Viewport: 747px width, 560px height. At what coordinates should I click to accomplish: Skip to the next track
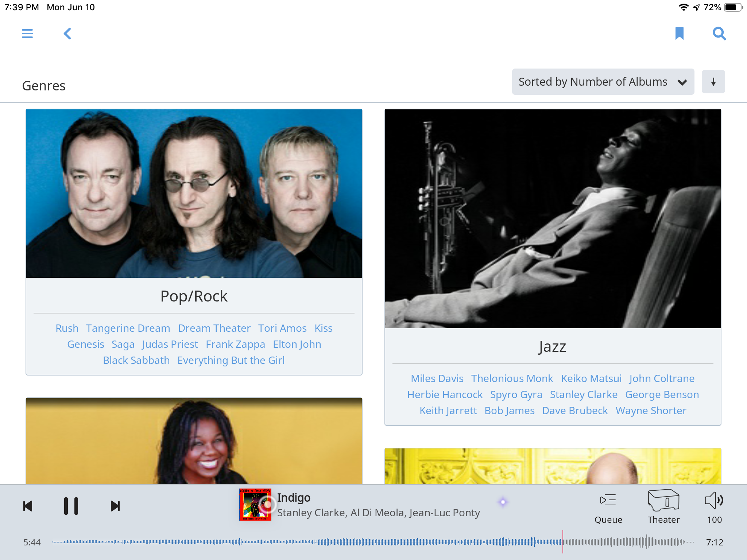click(115, 506)
